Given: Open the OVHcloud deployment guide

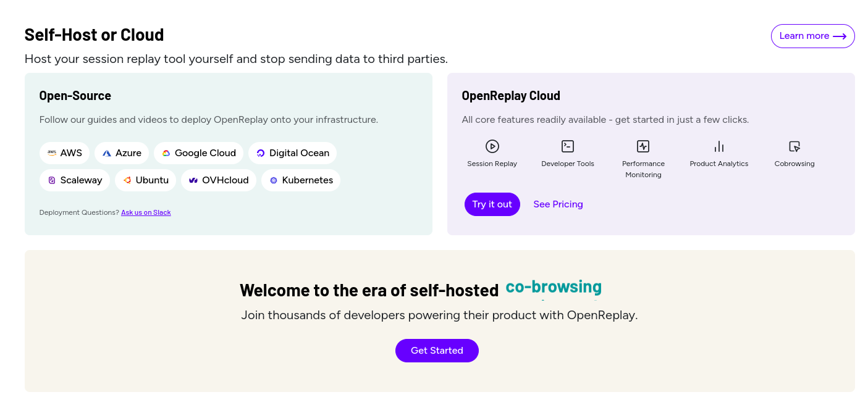Looking at the screenshot, I should [219, 180].
